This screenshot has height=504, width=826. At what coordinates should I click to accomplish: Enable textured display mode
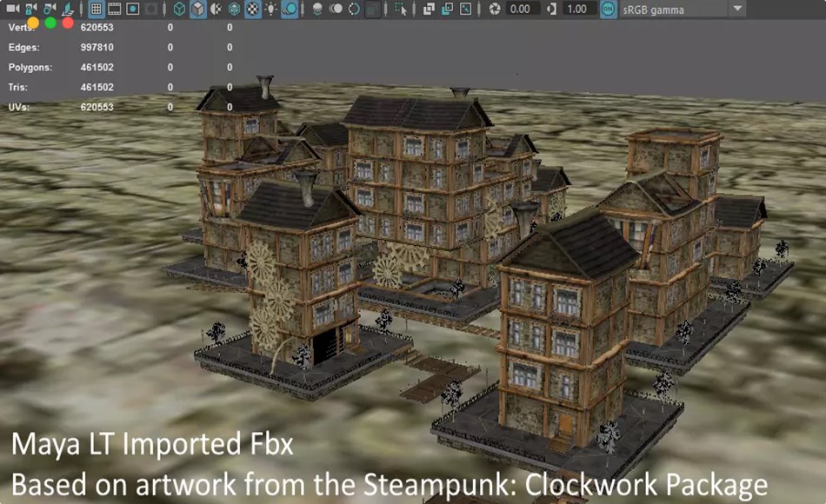(x=251, y=8)
